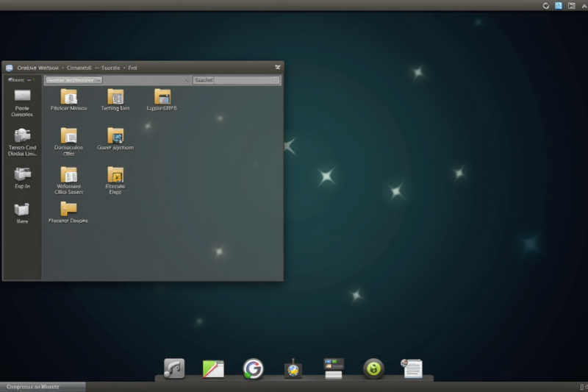Viewport: 588px width, 392px height.
Task: Click the magnifier icon inside the search field
Action: (276, 80)
